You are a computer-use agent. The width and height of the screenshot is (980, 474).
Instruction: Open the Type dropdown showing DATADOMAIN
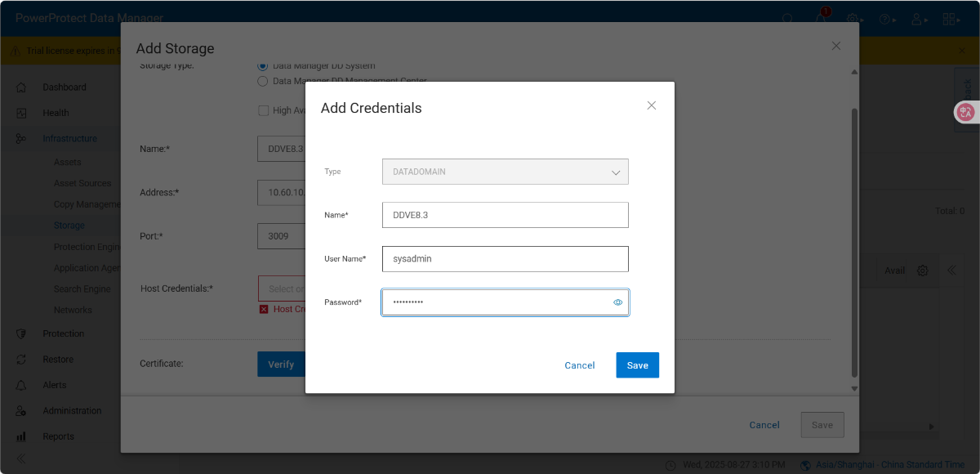coord(506,172)
